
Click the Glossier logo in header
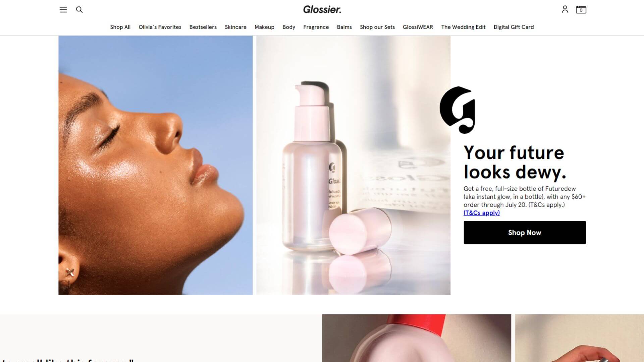(322, 9)
